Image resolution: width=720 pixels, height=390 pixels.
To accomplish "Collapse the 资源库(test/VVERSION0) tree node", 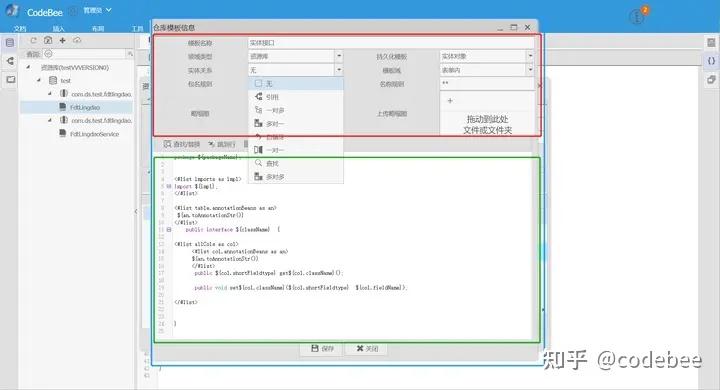I will [28, 67].
